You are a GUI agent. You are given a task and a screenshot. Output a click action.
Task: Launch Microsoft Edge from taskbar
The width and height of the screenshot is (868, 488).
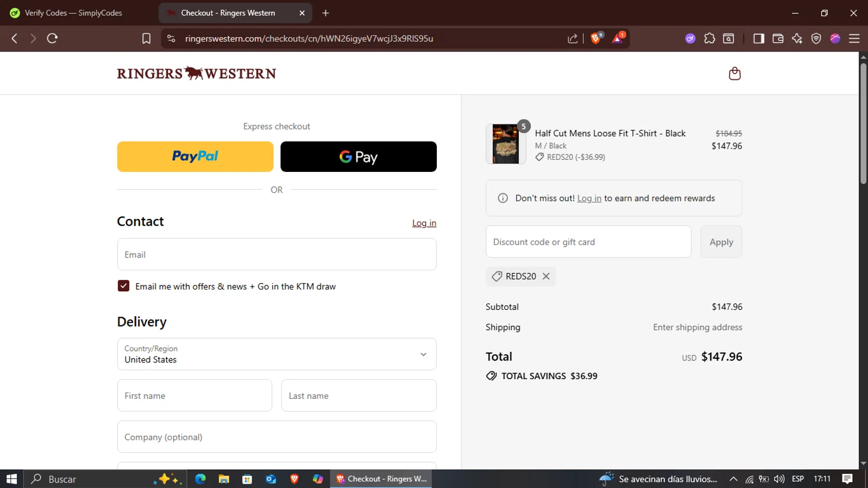click(200, 479)
